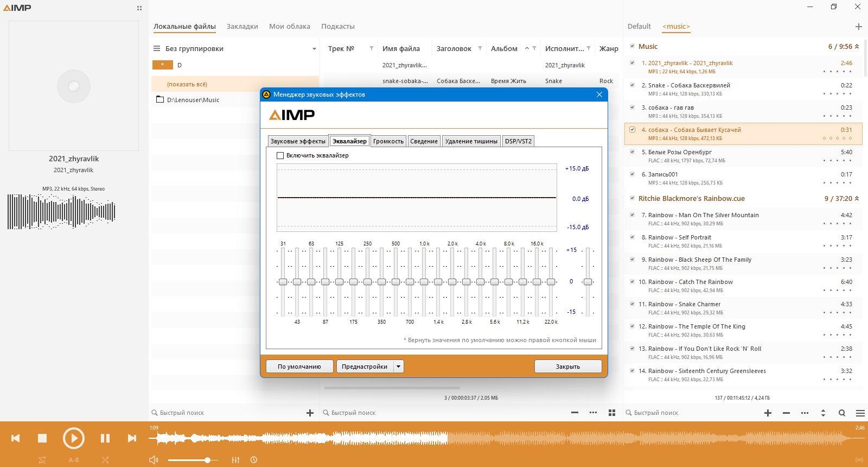Uncheck track 2 Snake - Собака Баскервилей
868x467 pixels.
[632, 85]
